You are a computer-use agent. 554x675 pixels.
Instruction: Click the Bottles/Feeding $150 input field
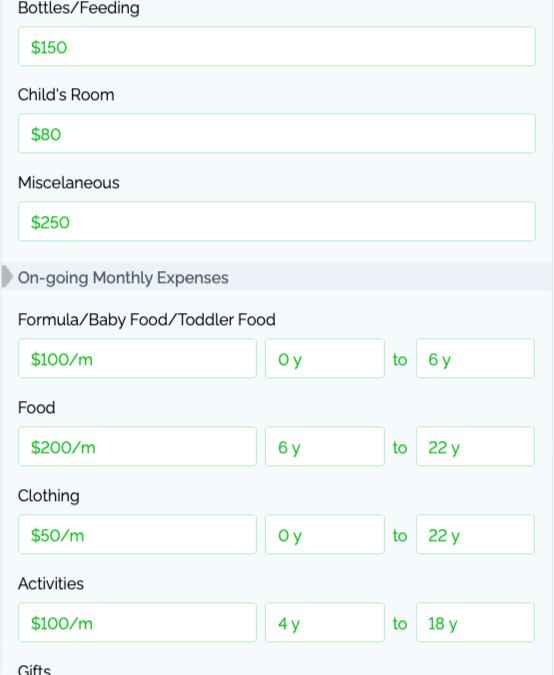(277, 46)
